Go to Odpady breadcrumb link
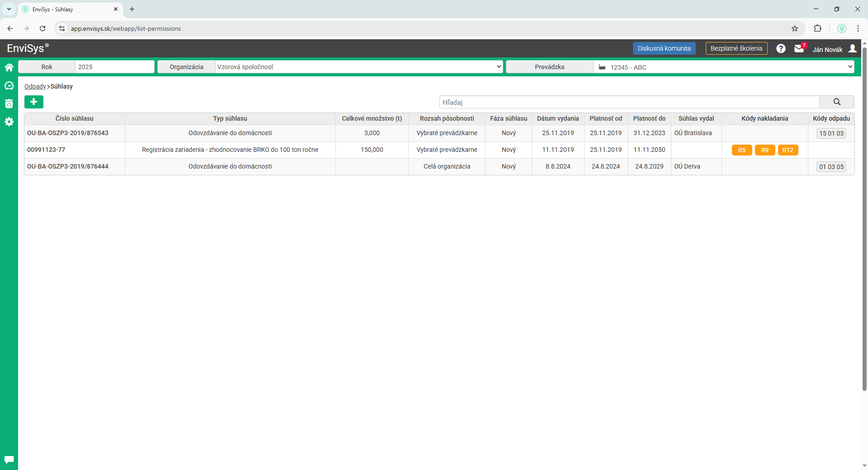868x470 pixels. pyautogui.click(x=35, y=86)
